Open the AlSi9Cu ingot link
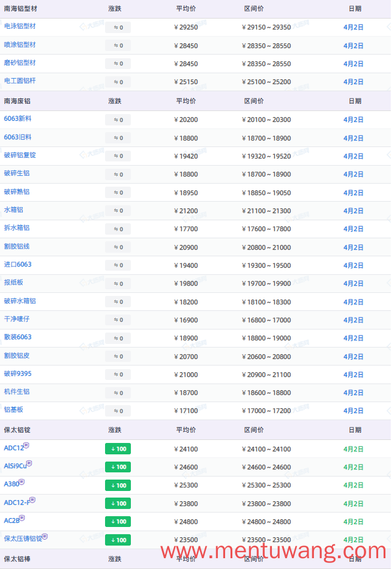Screen dimensions: 392x569 pyautogui.click(x=15, y=466)
